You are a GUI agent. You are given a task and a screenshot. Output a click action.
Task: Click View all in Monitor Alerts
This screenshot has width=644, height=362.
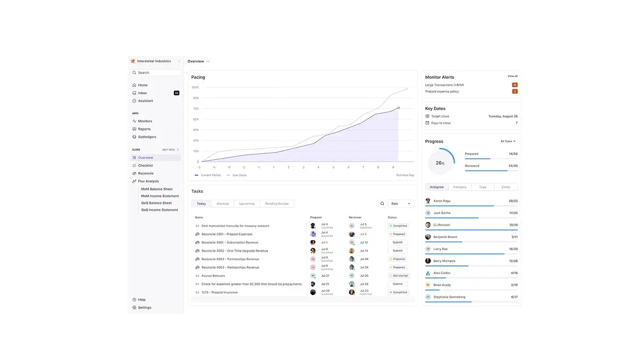(x=513, y=76)
